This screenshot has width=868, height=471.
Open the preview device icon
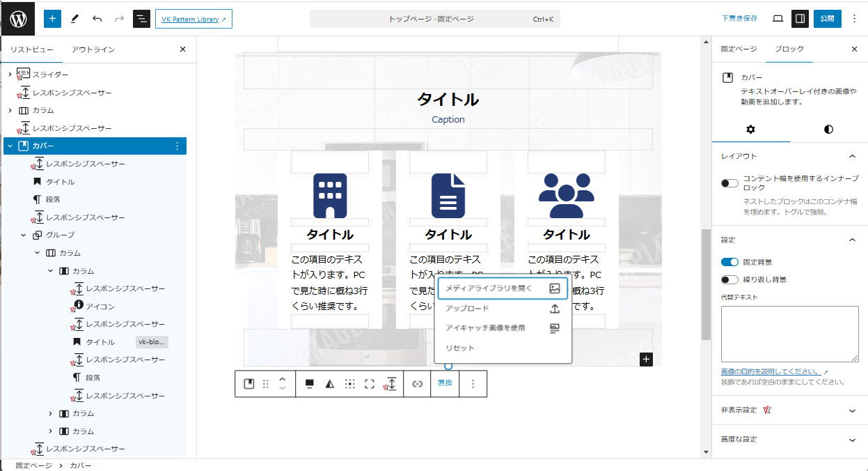coord(778,19)
